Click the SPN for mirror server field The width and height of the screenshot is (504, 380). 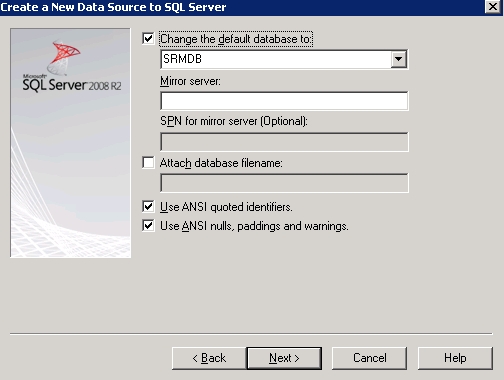(x=284, y=142)
